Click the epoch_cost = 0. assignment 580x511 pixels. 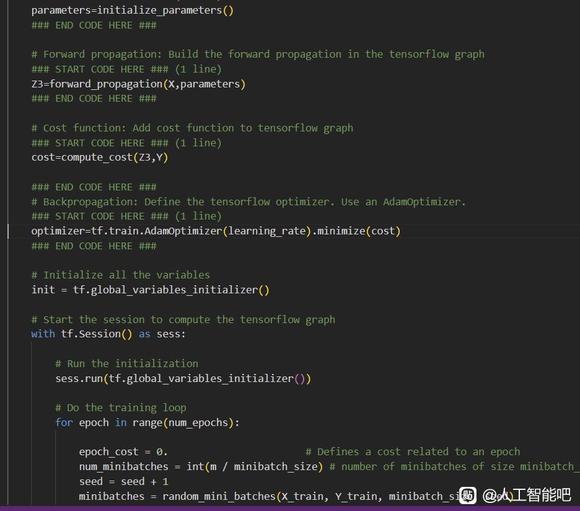click(123, 452)
